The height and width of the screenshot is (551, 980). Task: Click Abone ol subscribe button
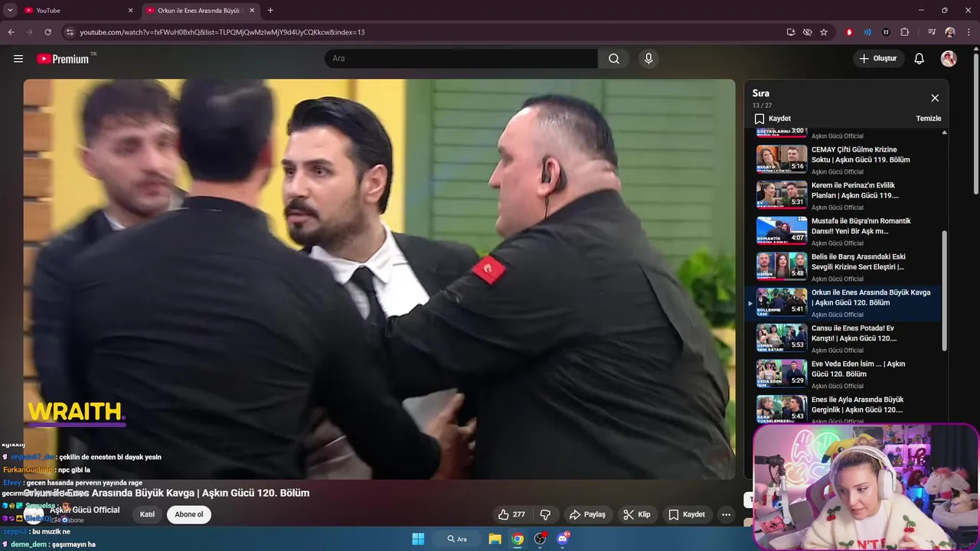click(189, 514)
